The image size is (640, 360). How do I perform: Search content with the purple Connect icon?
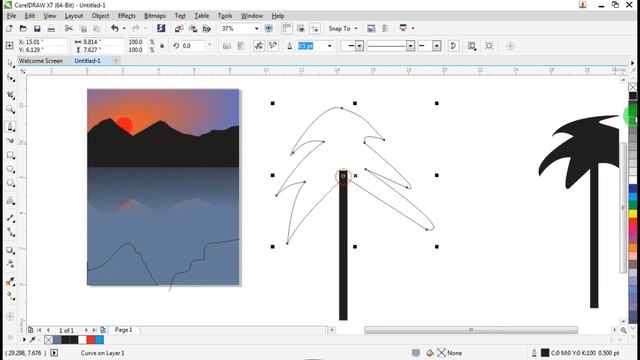click(161, 28)
